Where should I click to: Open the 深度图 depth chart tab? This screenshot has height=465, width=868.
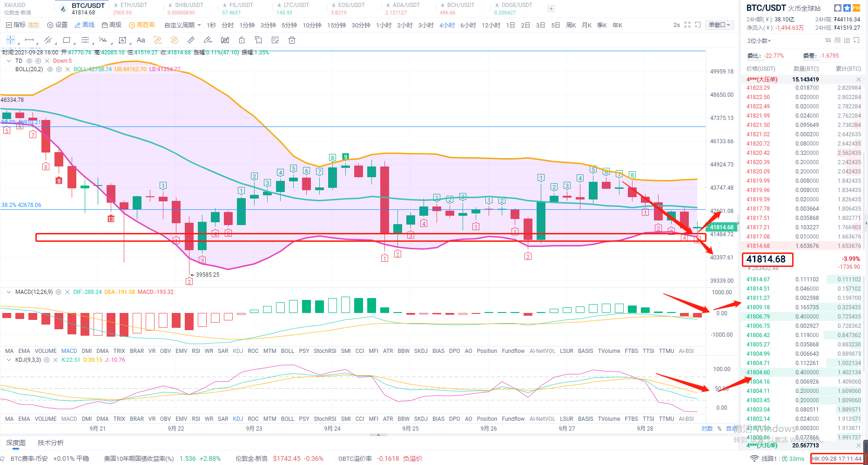[x=16, y=443]
